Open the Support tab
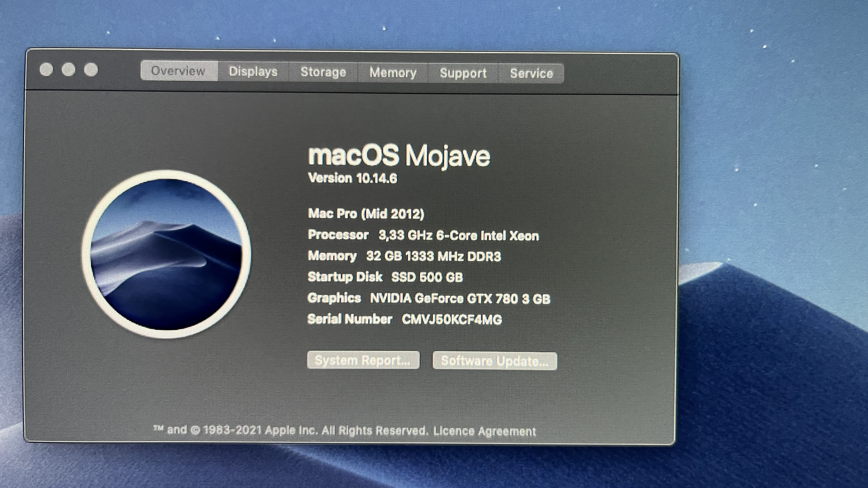Screen dimensions: 868x488 point(463,73)
